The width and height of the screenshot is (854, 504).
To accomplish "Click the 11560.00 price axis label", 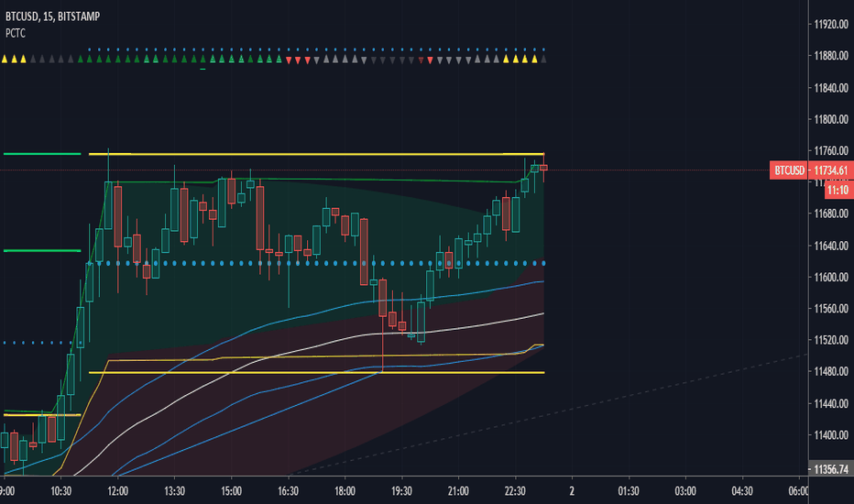I will 830,309.
